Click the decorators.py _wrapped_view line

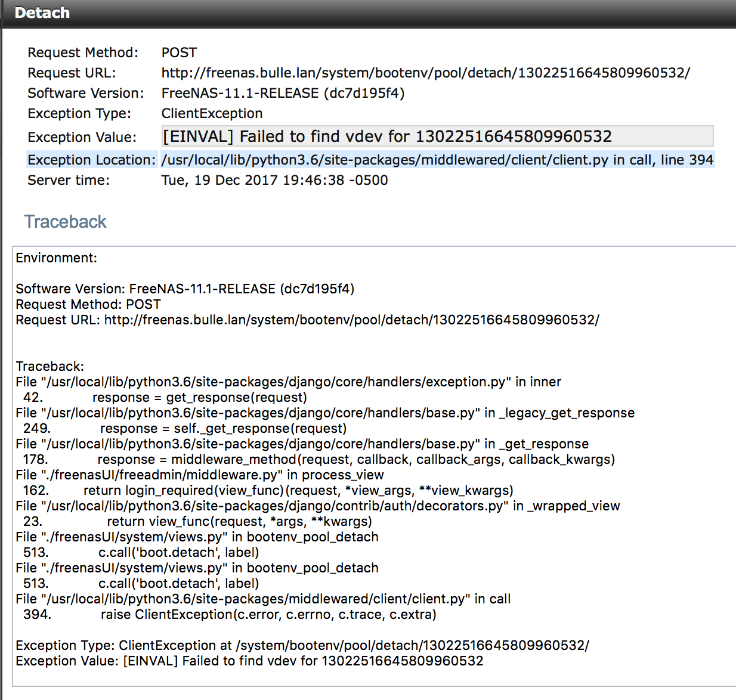[318, 506]
